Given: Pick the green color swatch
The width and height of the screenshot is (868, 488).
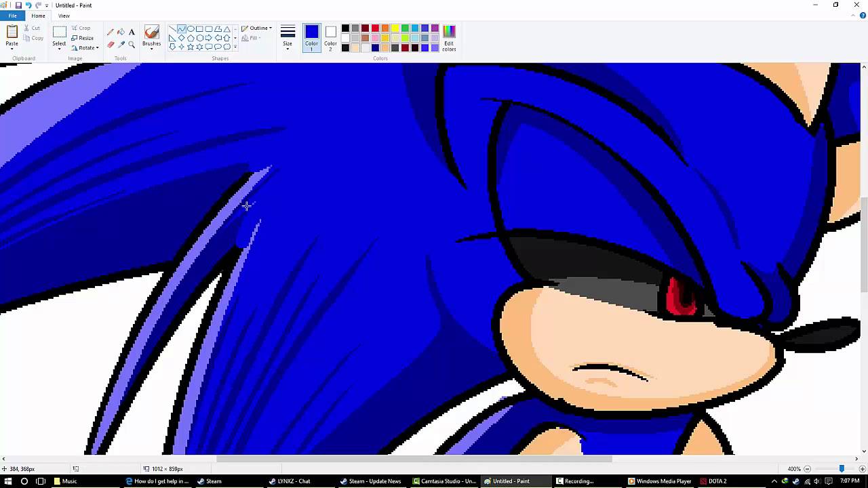Looking at the screenshot, I should click(405, 28).
